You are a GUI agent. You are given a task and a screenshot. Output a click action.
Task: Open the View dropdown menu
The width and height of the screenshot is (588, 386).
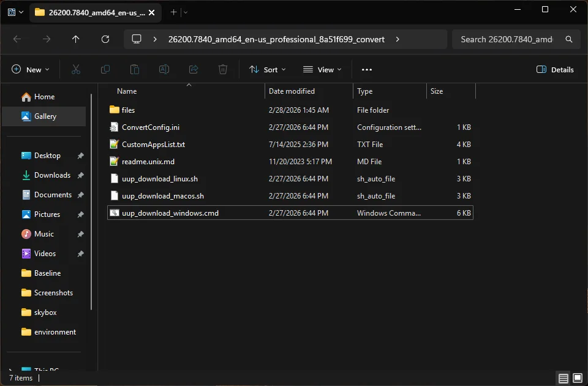(x=322, y=69)
